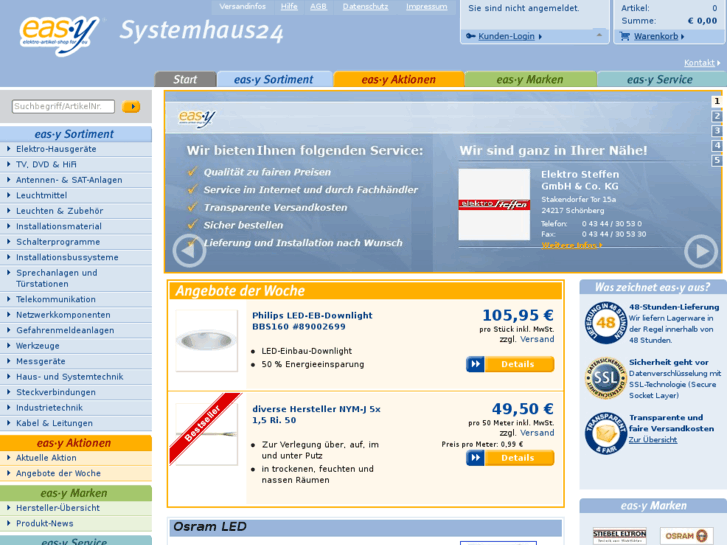The width and height of the screenshot is (727, 545).
Task: Open the Netzwerkkomponenten category
Action: (76, 315)
